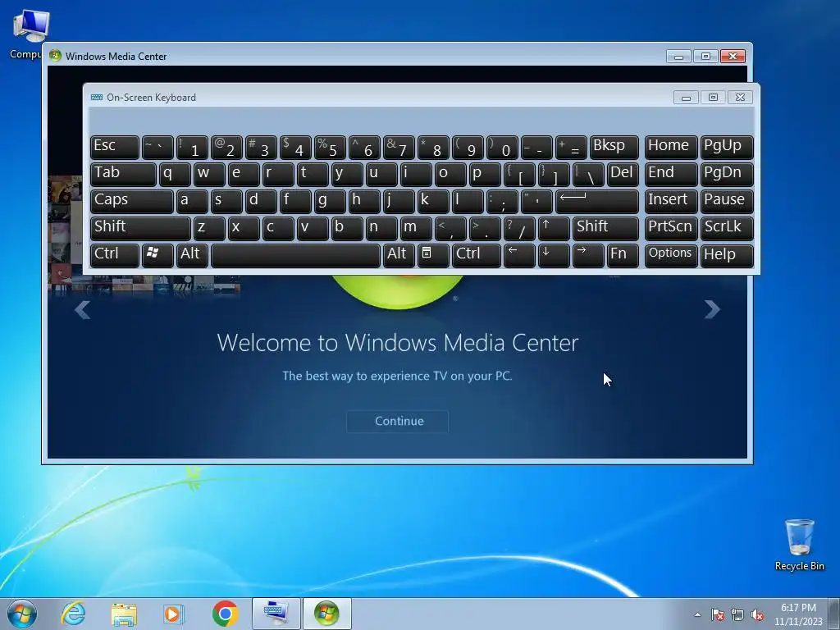Switch to Windows Media Center taskbar item
Viewport: 840px width, 630px height.
point(326,614)
